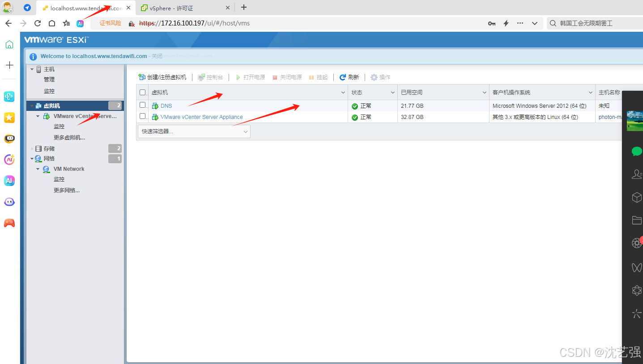Screen dimensions: 643x364
Task: Collapse the VMware vCenter Serve... tree node arrow
Action: (x=38, y=116)
